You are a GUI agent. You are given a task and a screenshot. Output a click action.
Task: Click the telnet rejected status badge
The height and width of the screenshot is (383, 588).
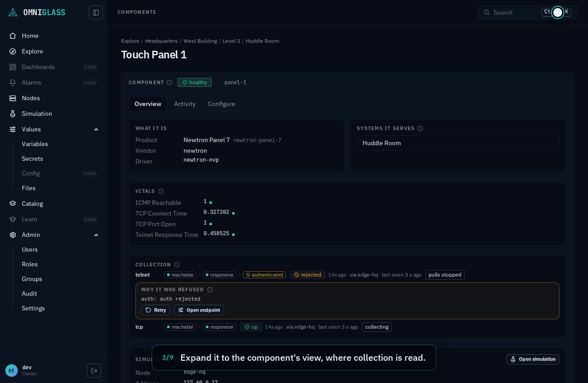tap(307, 275)
